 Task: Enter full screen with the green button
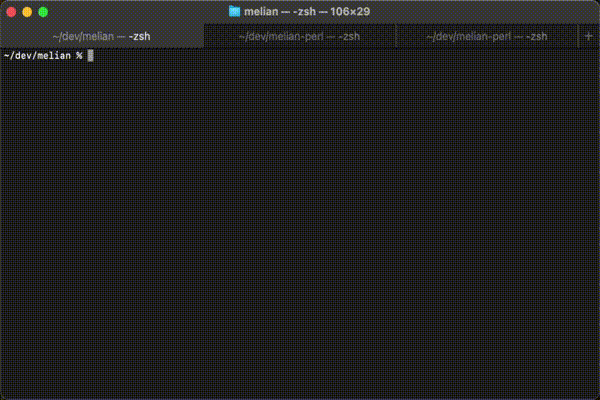click(43, 12)
